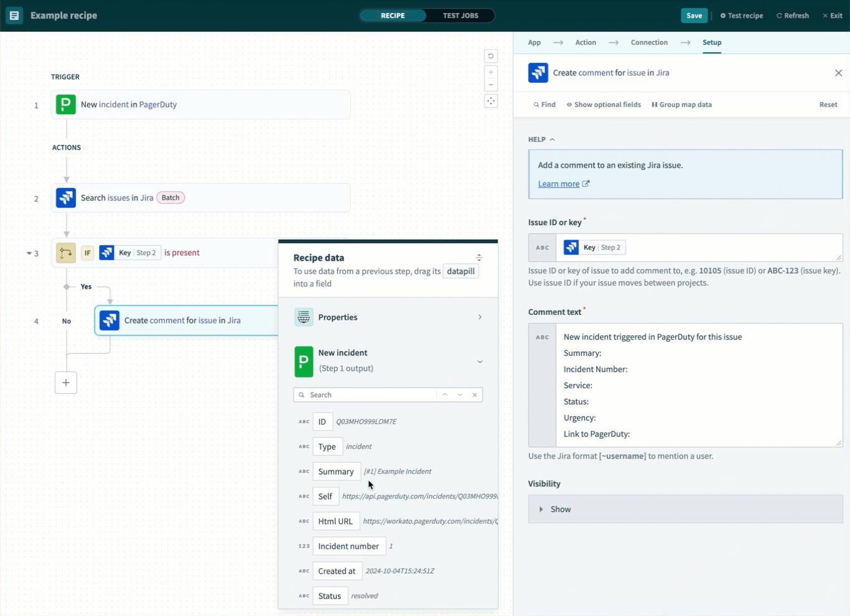Save the recipe
The width and height of the screenshot is (850, 616).
coord(694,15)
